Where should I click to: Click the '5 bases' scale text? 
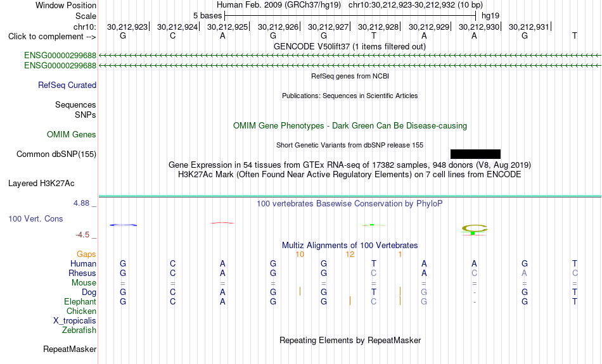[x=207, y=16]
